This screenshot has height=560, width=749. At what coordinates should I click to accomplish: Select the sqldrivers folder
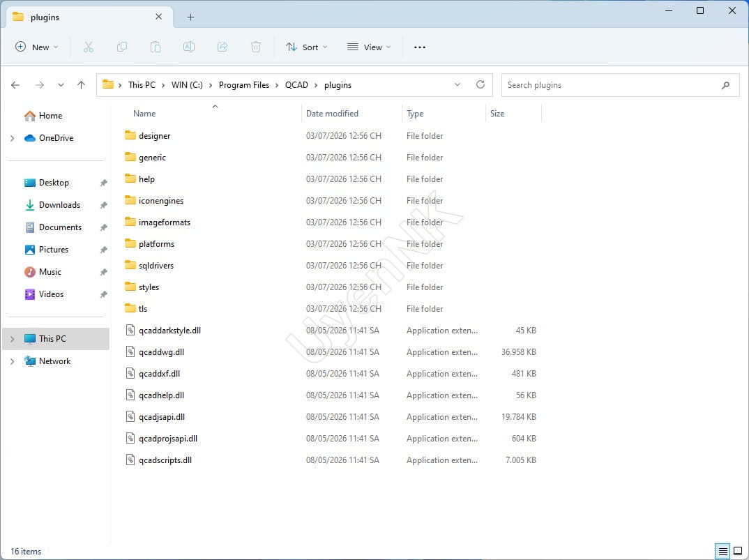[156, 266]
